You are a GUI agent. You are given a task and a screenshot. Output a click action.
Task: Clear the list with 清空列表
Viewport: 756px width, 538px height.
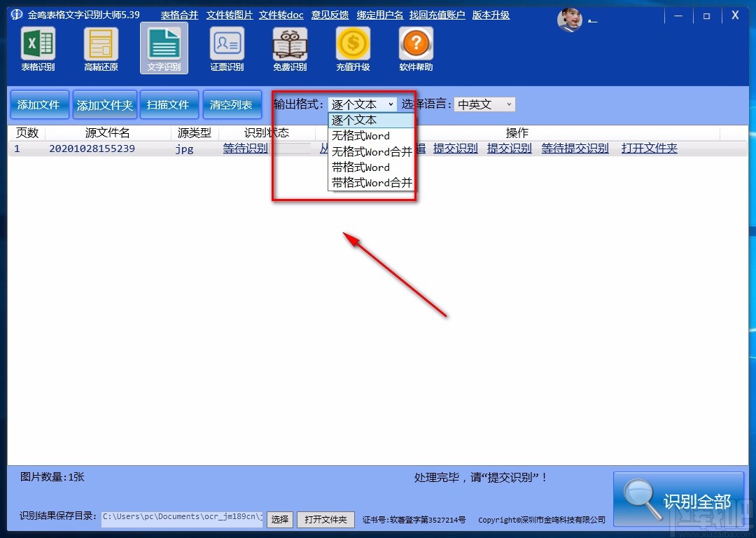232,104
